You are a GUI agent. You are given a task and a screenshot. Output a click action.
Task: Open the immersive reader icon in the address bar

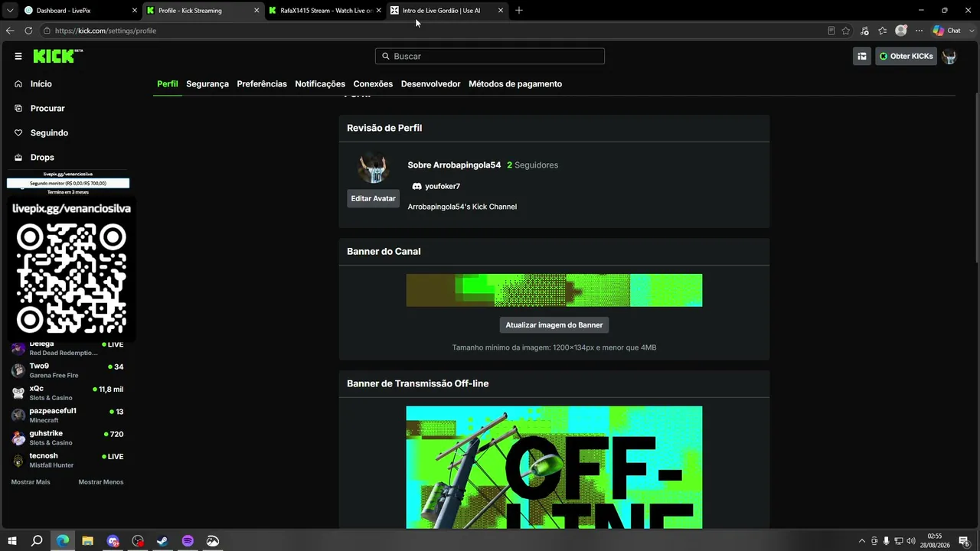tap(831, 31)
